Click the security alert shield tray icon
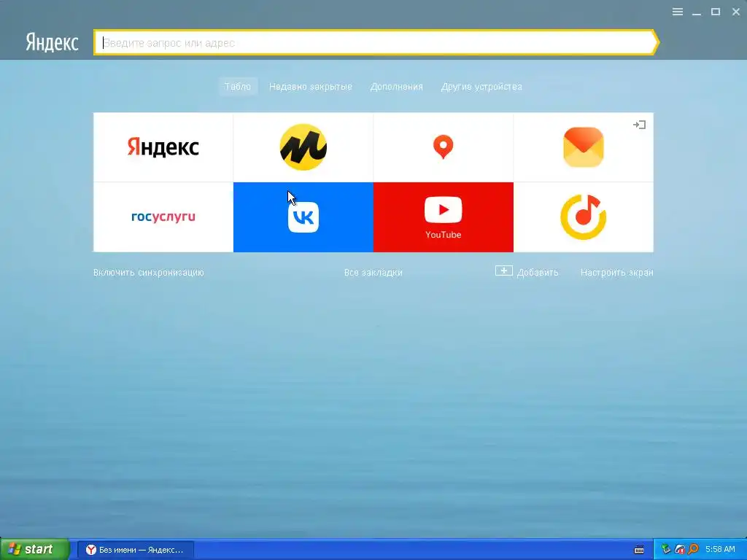Screen dimensions: 747x560 (x=680, y=550)
